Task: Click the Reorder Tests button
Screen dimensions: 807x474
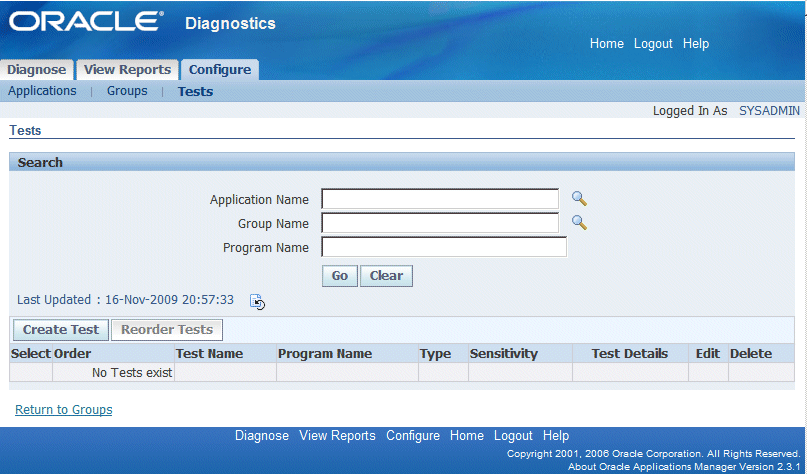Action: 167,330
